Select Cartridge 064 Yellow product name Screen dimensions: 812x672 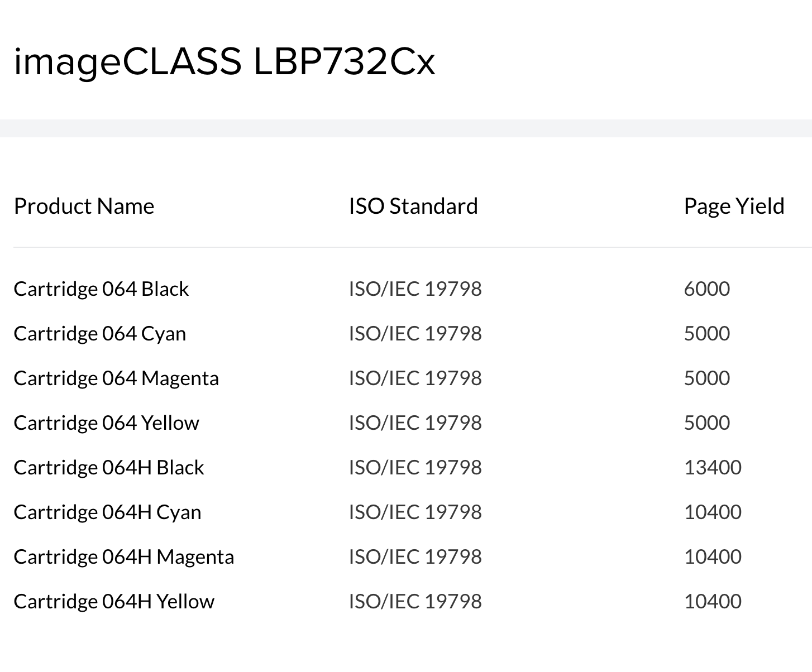(106, 423)
